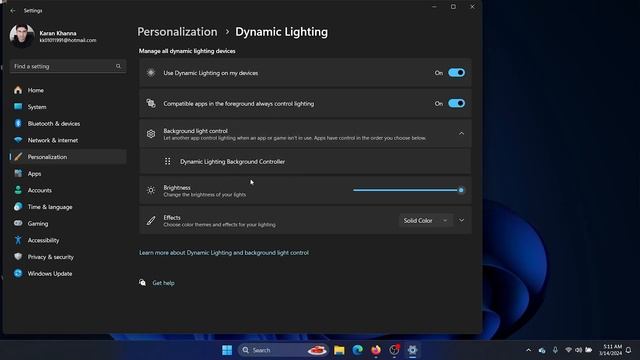The height and width of the screenshot is (360, 640).
Task: Click the Accounts person icon
Action: [x=18, y=190]
